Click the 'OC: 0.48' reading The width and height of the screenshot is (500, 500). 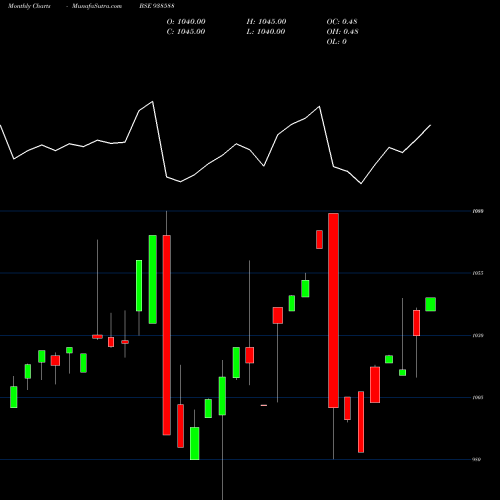(342, 22)
